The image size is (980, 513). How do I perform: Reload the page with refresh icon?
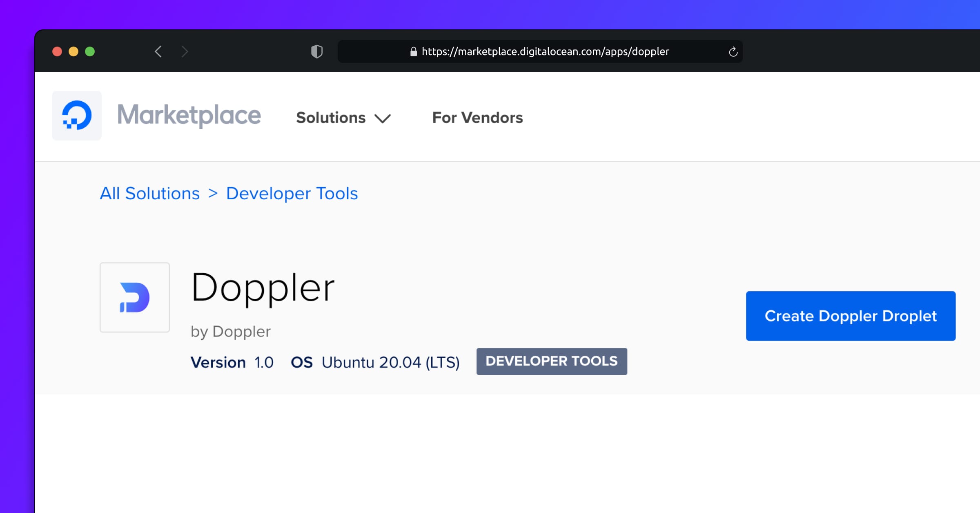point(733,52)
